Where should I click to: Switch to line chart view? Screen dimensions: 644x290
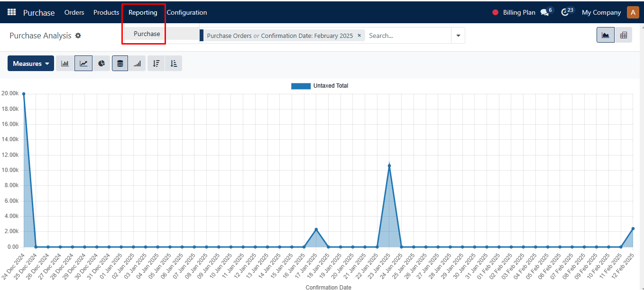coord(83,63)
